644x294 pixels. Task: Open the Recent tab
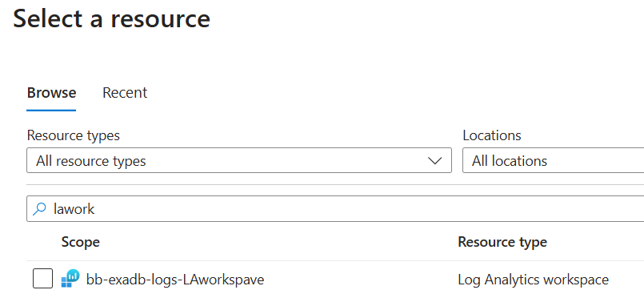(x=125, y=93)
